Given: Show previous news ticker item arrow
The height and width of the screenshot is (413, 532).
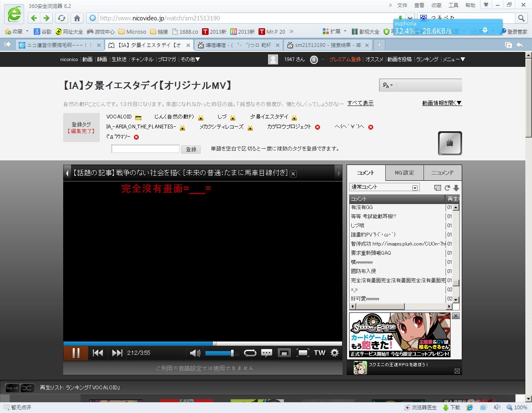Looking at the screenshot, I should click(x=67, y=173).
